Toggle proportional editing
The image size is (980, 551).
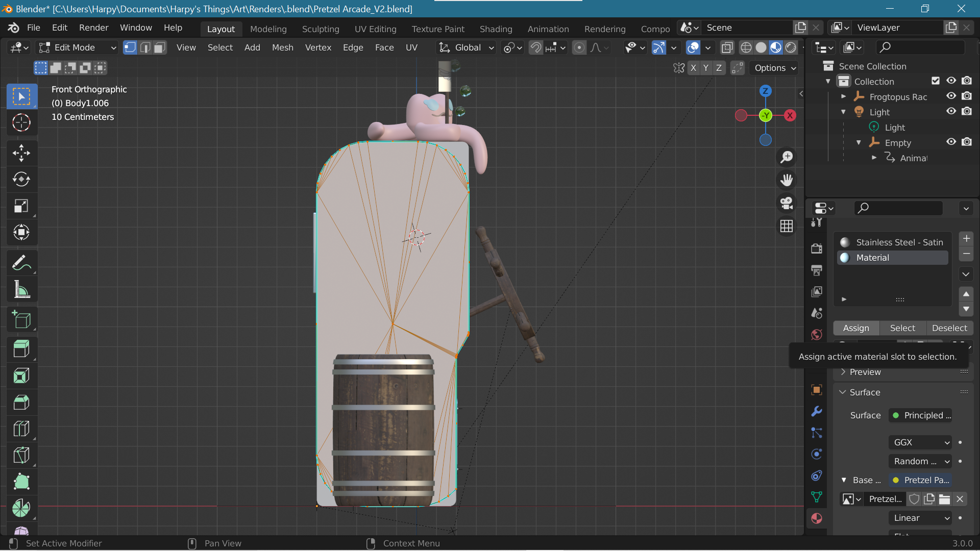point(579,47)
